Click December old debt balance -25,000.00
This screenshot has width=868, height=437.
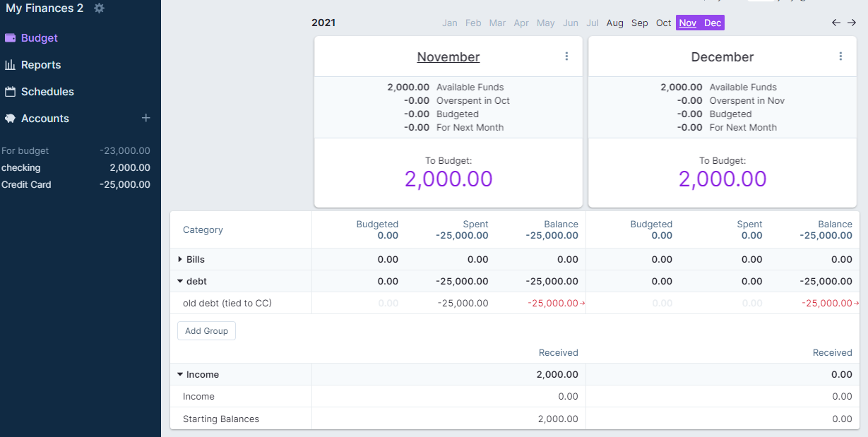tap(827, 304)
